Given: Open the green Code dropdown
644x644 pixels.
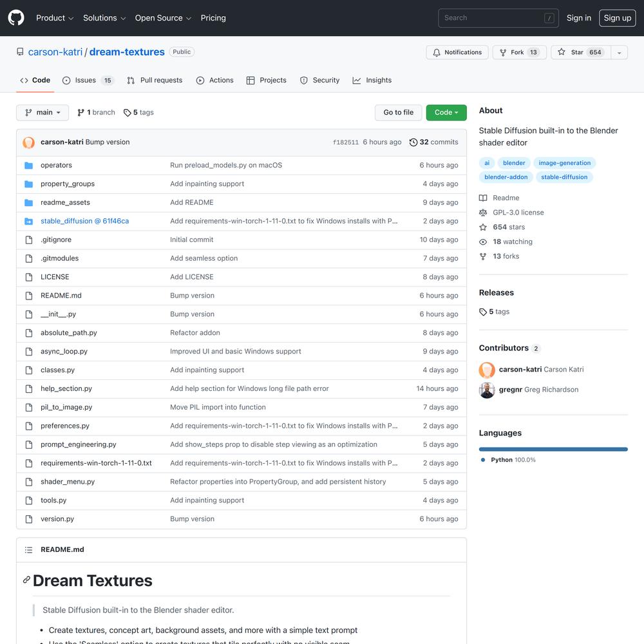Looking at the screenshot, I should click(446, 113).
